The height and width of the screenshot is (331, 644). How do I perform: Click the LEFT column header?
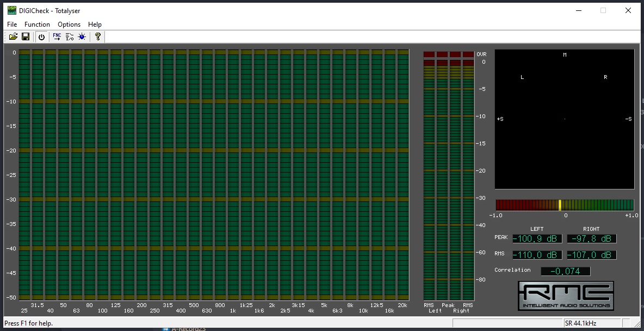537,229
